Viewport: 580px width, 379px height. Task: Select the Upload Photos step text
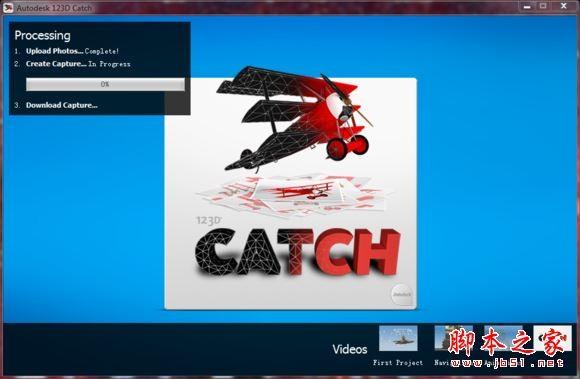pos(54,51)
